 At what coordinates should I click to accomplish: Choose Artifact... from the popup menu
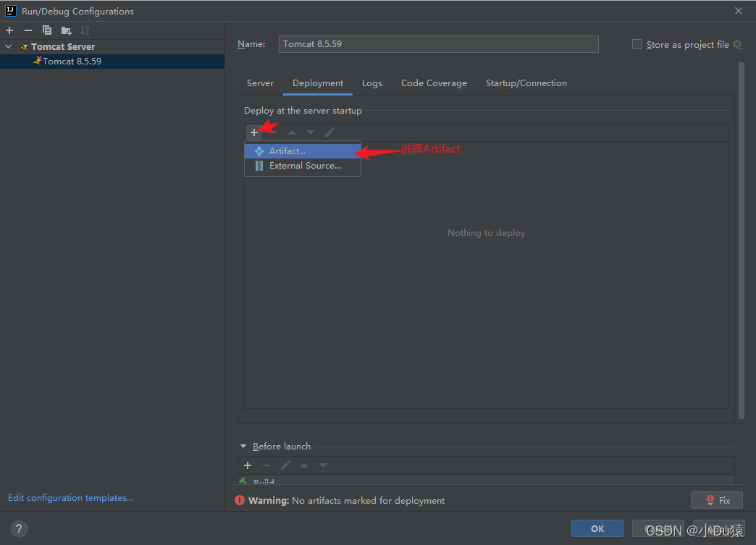[303, 151]
